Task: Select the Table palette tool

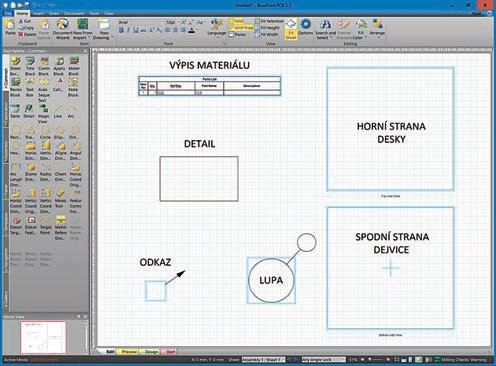Action: [15, 111]
